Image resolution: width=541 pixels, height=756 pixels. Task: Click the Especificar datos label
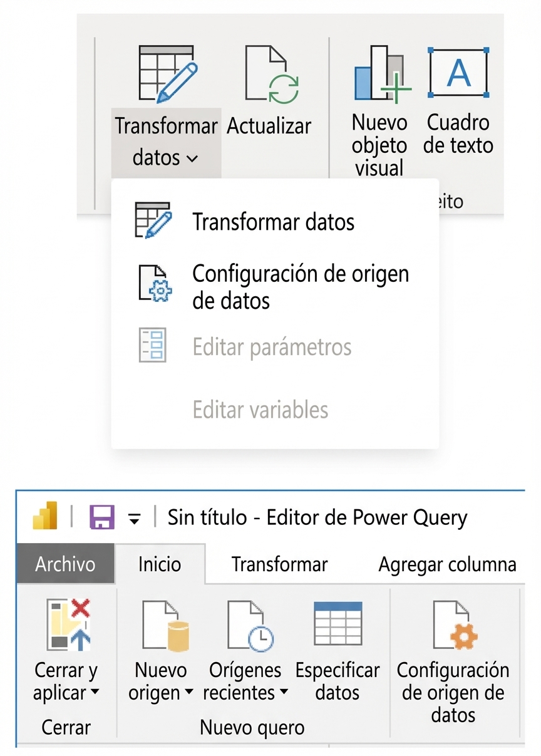tap(337, 681)
